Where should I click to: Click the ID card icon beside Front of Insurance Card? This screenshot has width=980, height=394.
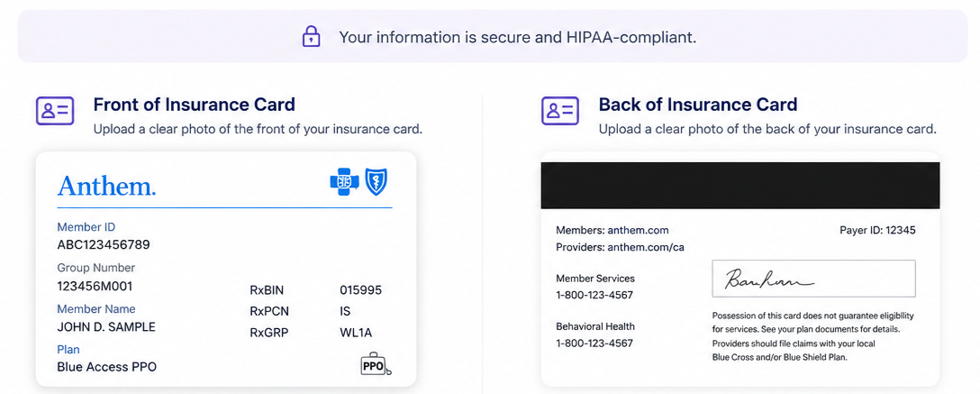(x=55, y=111)
